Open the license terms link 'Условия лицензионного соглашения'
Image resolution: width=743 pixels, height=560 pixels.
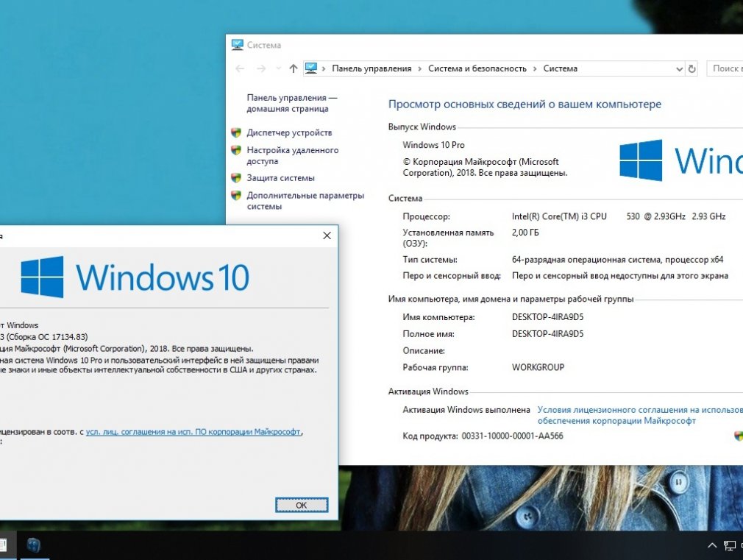640,415
